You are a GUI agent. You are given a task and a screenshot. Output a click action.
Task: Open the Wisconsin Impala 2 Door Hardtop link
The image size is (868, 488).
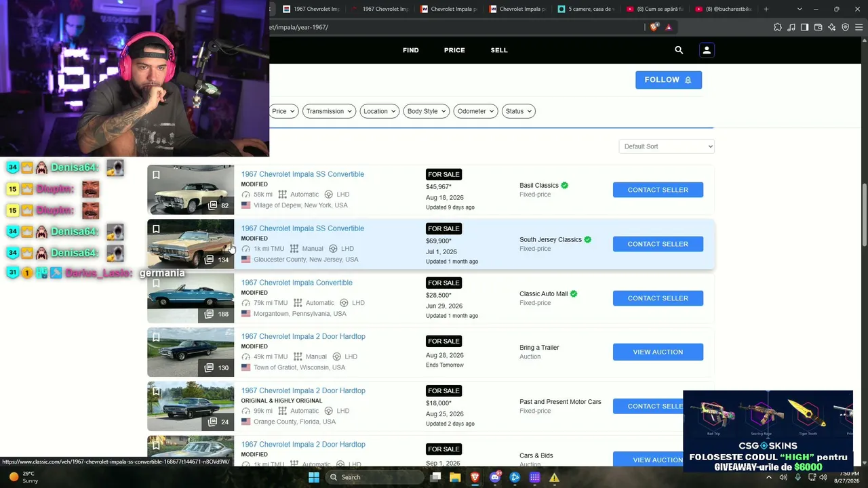pos(303,336)
